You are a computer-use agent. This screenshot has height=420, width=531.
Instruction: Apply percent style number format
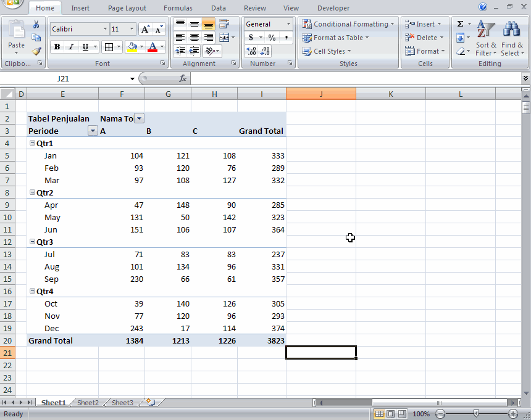272,38
